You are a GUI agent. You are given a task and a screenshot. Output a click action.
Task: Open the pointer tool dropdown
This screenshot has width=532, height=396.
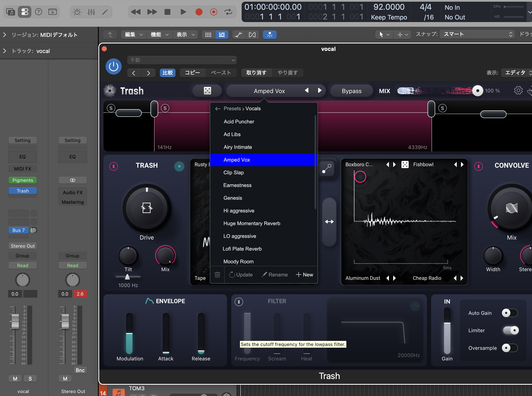point(384,35)
